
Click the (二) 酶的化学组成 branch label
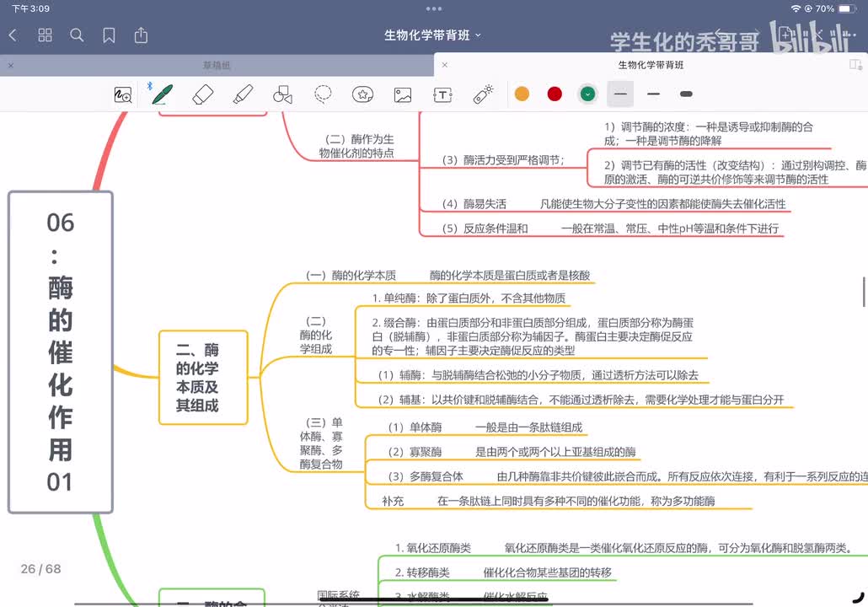[x=316, y=335]
